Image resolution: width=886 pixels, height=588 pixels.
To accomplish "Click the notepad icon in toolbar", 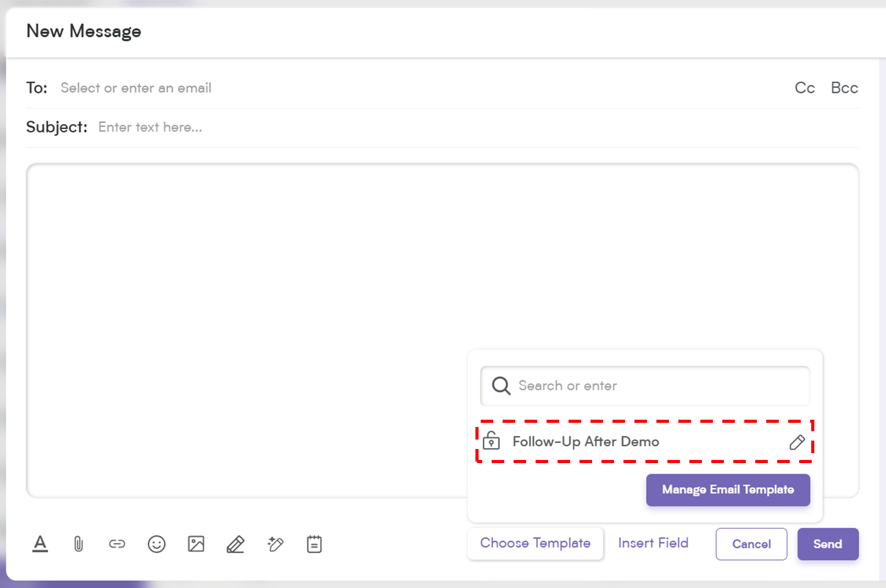I will click(314, 544).
